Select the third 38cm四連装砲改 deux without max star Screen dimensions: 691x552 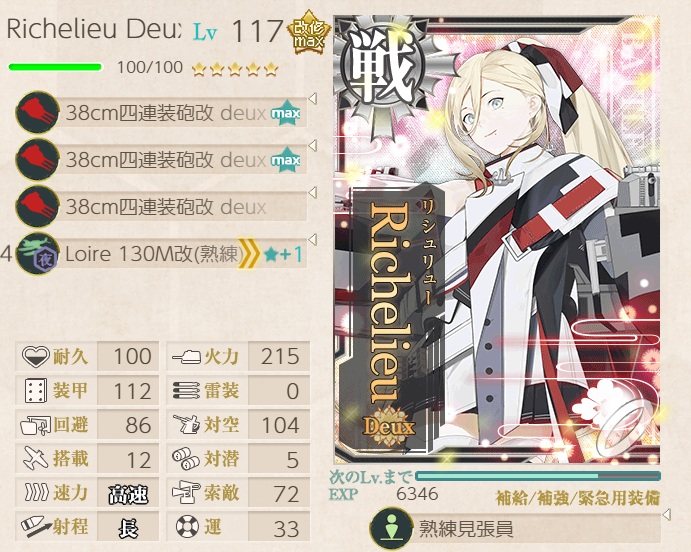point(166,207)
